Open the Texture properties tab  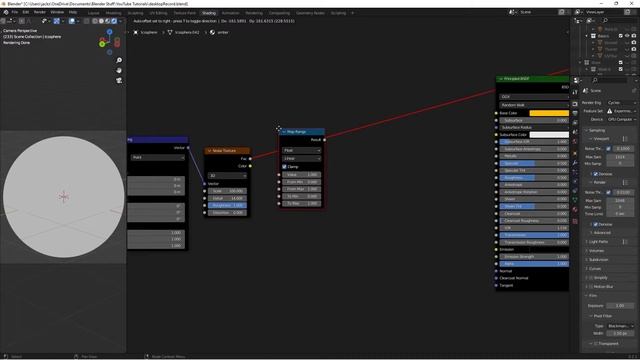point(575,221)
